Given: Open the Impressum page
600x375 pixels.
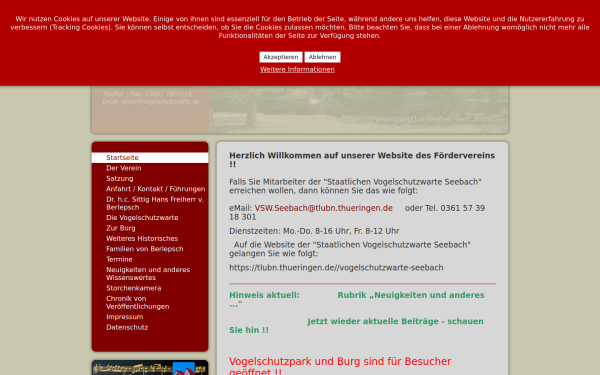Looking at the screenshot, I should [x=125, y=317].
